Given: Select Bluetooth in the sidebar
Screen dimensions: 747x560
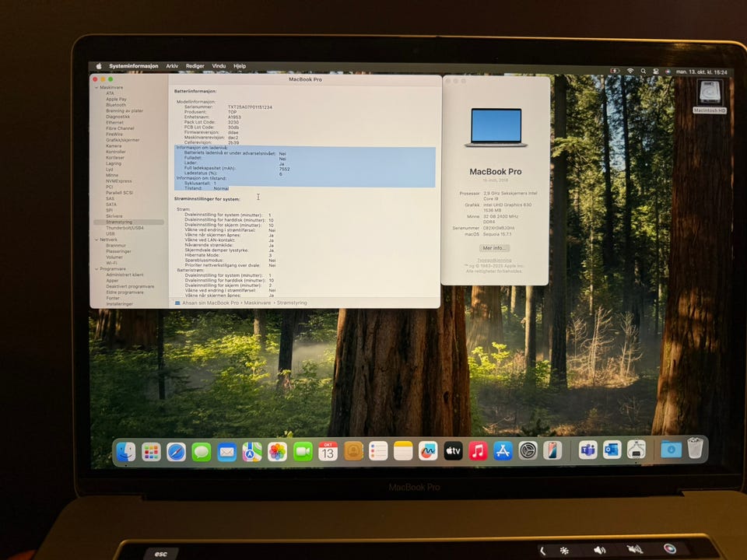Looking at the screenshot, I should pyautogui.click(x=116, y=105).
